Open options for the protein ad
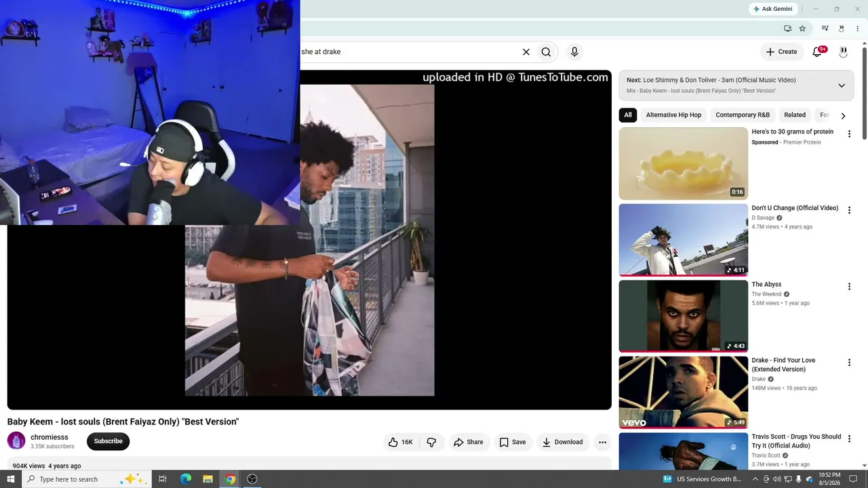868x488 pixels. click(x=849, y=134)
